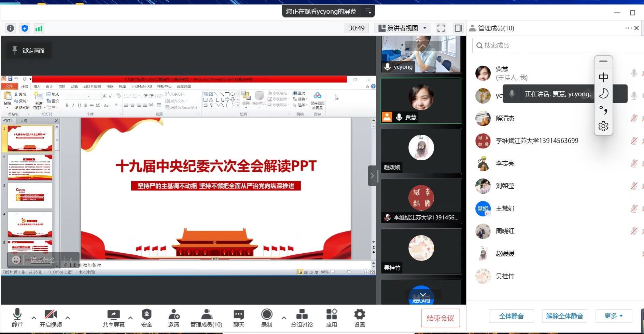Click the End Meeting (结束会议) button
The height and width of the screenshot is (334, 644).
point(440,318)
